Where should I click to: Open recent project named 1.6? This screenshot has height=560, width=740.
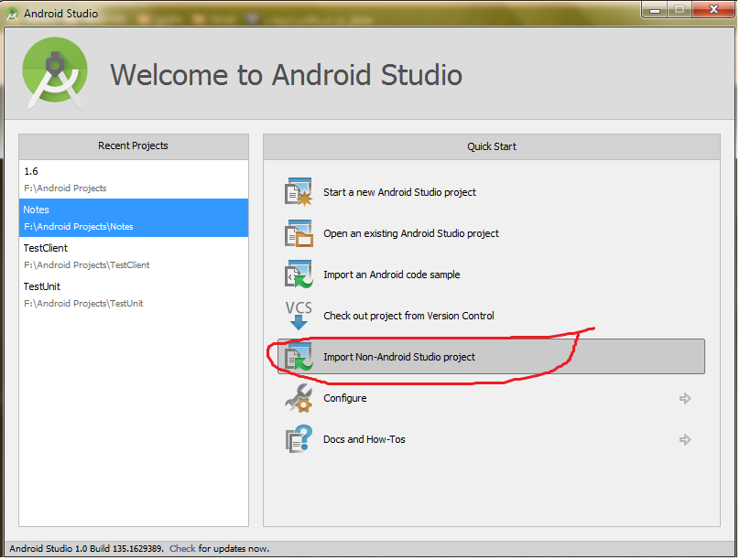[134, 179]
